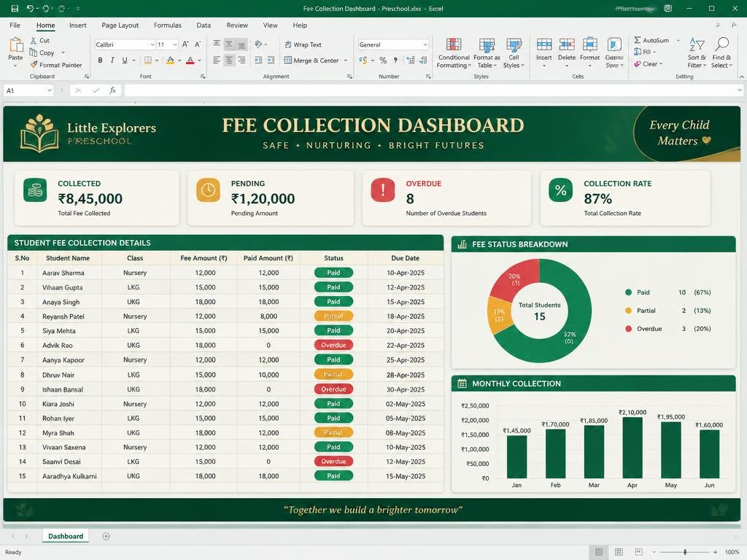
Task: Apply Comma Style number format
Action: tap(395, 60)
